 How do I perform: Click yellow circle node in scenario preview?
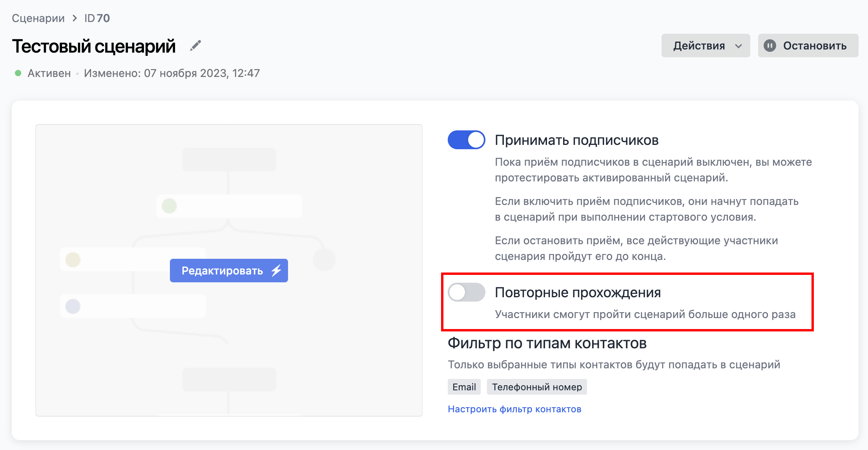point(73,260)
